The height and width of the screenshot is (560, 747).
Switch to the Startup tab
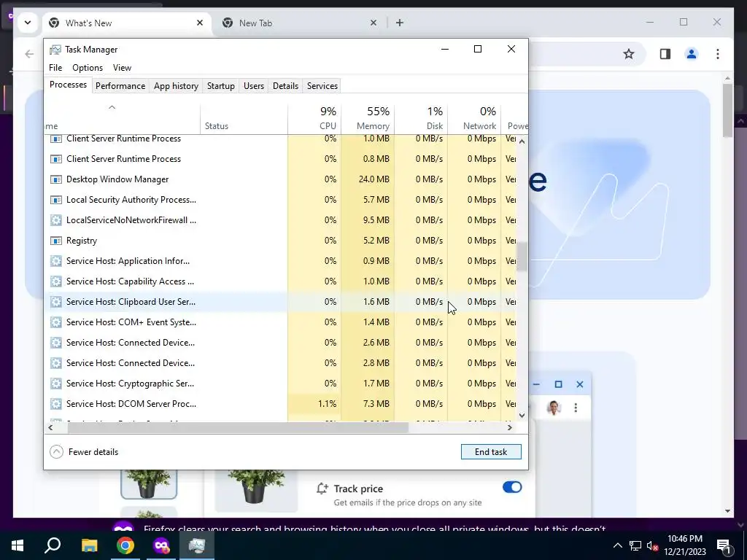[x=220, y=86]
